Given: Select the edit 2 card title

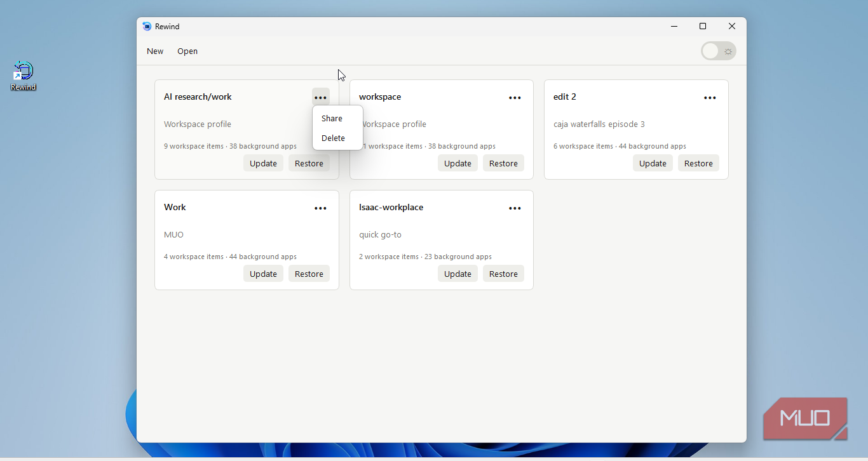Looking at the screenshot, I should click(565, 97).
